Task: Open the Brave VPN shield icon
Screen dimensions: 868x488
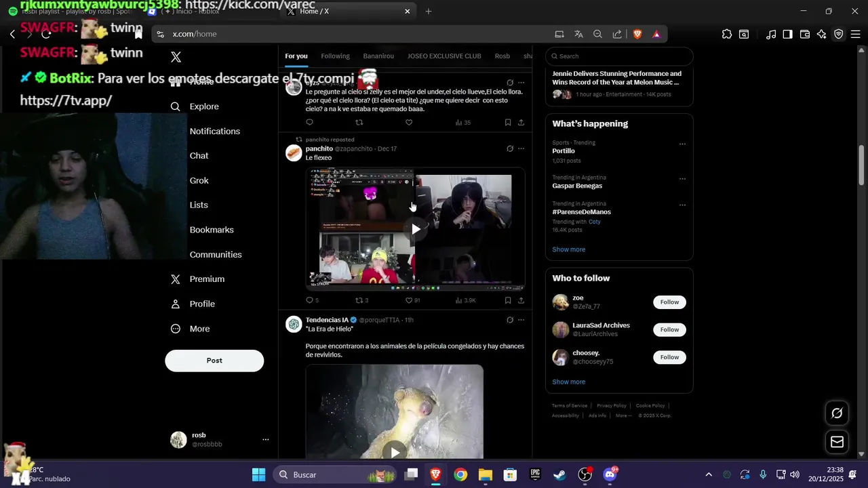Action: click(838, 34)
